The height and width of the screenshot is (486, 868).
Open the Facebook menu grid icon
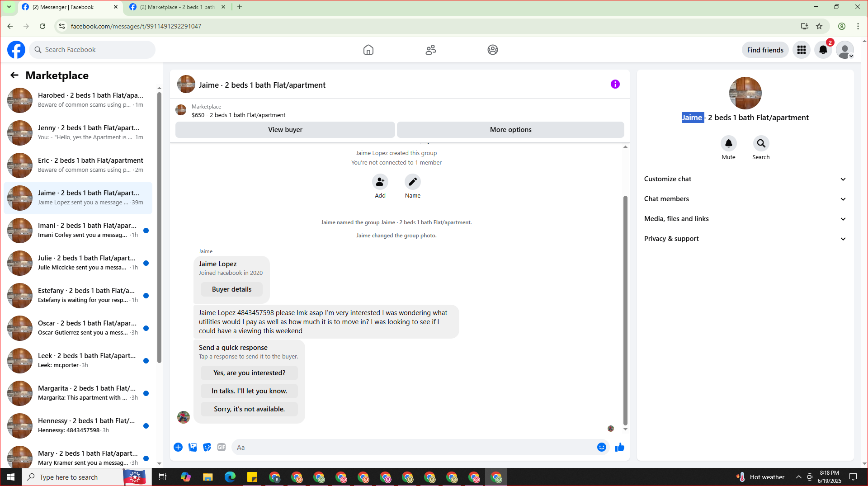(x=802, y=50)
